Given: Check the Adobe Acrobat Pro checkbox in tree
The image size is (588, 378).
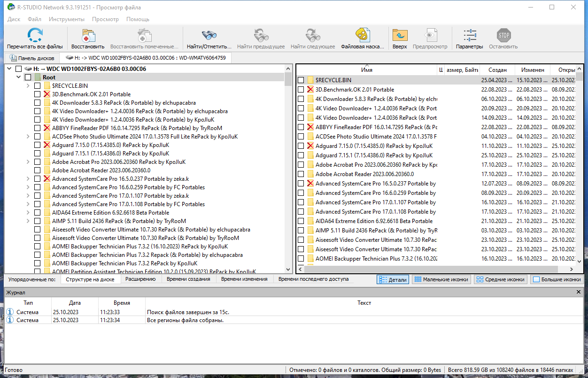Looking at the screenshot, I should [37, 162].
